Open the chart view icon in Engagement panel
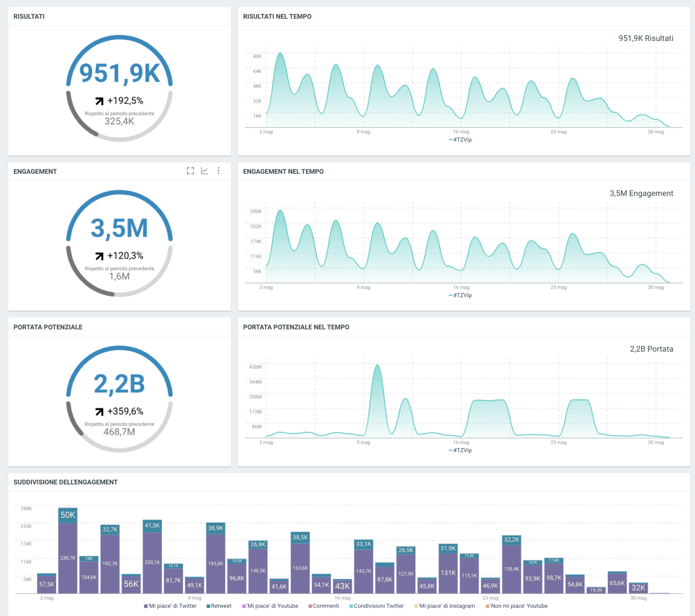The image size is (695, 616). coord(205,171)
